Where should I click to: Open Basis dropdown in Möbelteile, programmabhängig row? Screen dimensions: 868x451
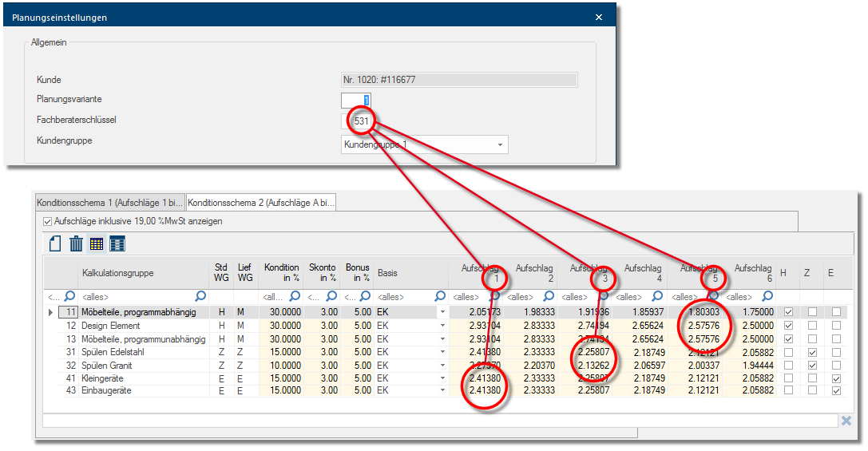pos(441,312)
